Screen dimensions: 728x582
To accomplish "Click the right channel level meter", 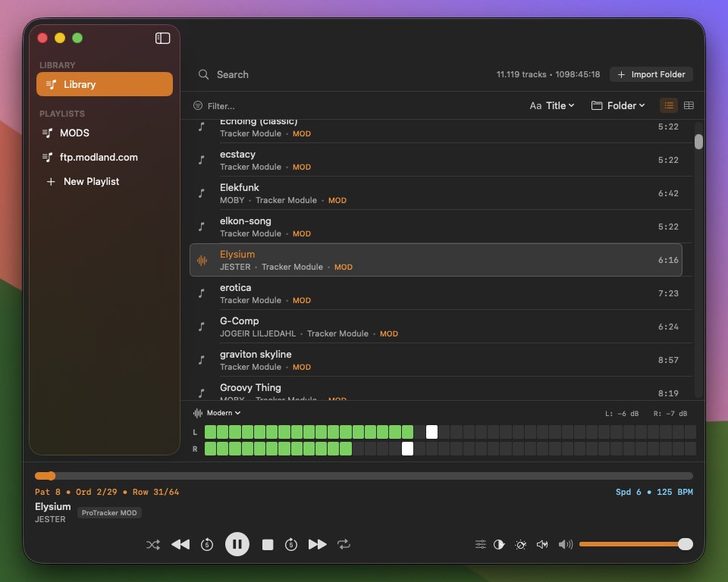I will [x=450, y=449].
